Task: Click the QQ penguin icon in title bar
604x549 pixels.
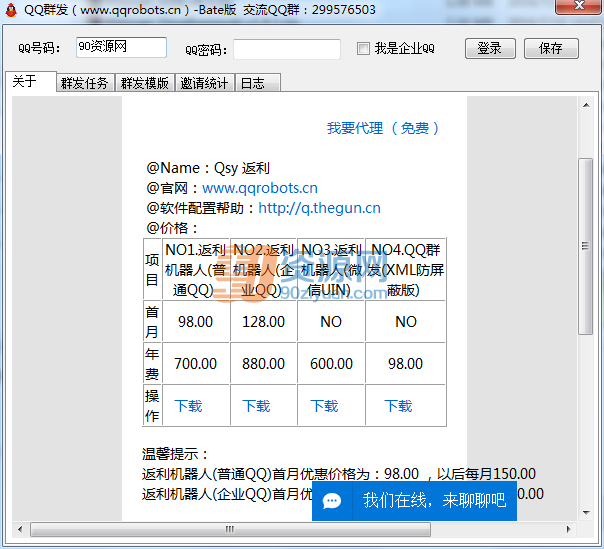Action: click(x=11, y=10)
